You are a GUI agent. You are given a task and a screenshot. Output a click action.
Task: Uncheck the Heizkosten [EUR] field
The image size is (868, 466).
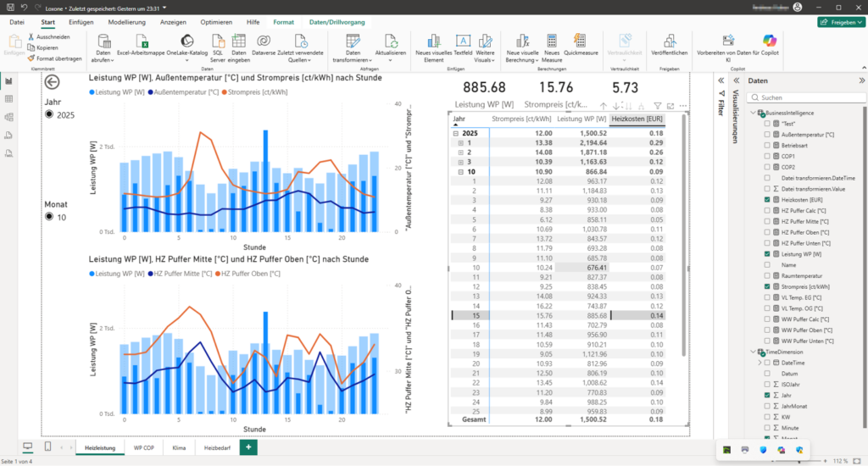click(x=767, y=198)
